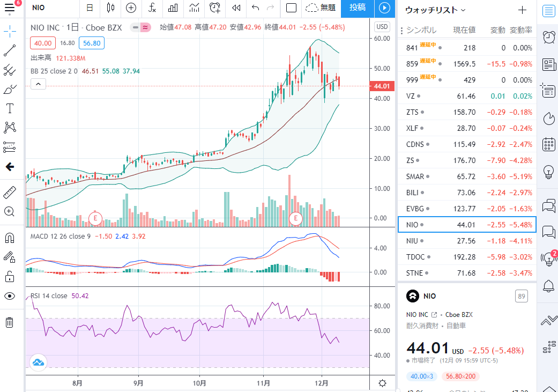
Task: Open the hotlists flame icon
Action: (x=548, y=118)
